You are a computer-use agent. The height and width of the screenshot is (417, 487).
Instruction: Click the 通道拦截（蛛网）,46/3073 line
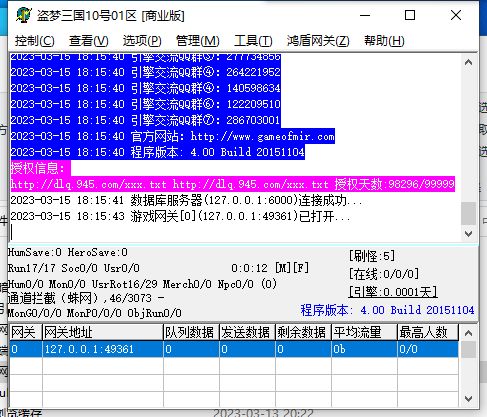tap(86, 298)
